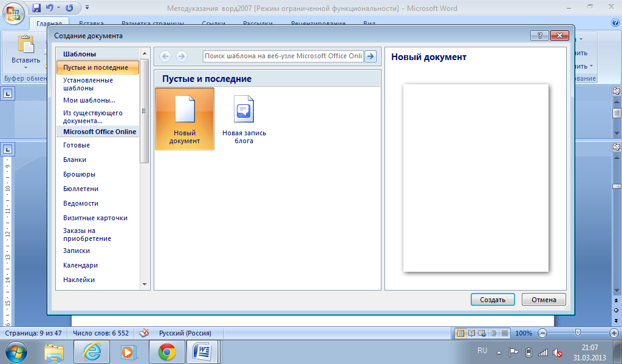
Task: Click language indicator Русский (Россия)
Action: [x=185, y=333]
